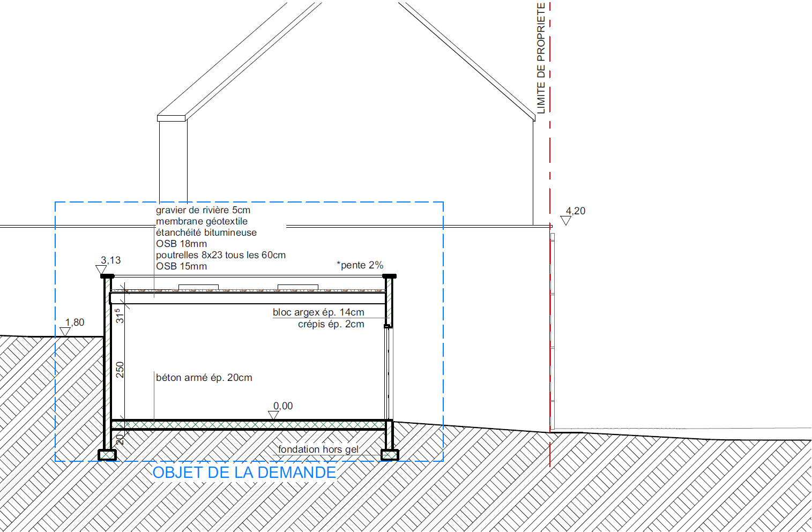Select the OSB 15mm annotation
Image resolution: width=812 pixels, height=532 pixels.
point(181,266)
